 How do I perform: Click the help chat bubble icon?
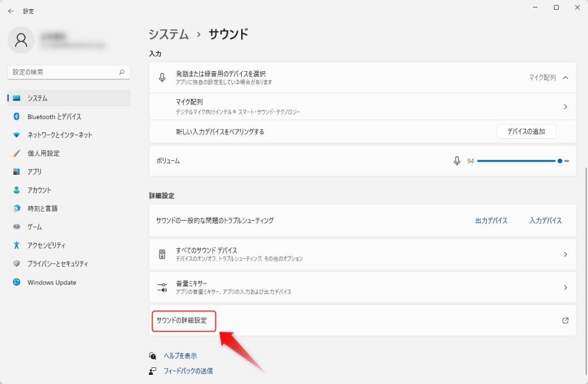point(153,356)
